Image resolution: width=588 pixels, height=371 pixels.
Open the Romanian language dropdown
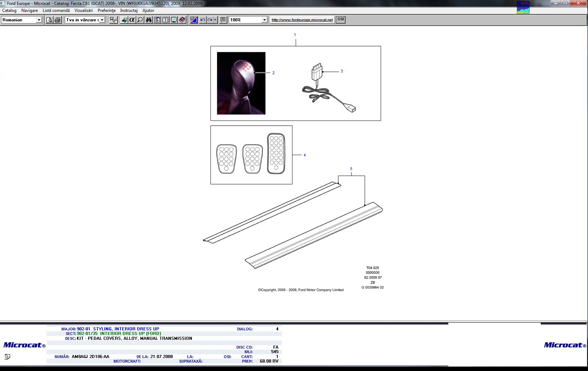[39, 20]
